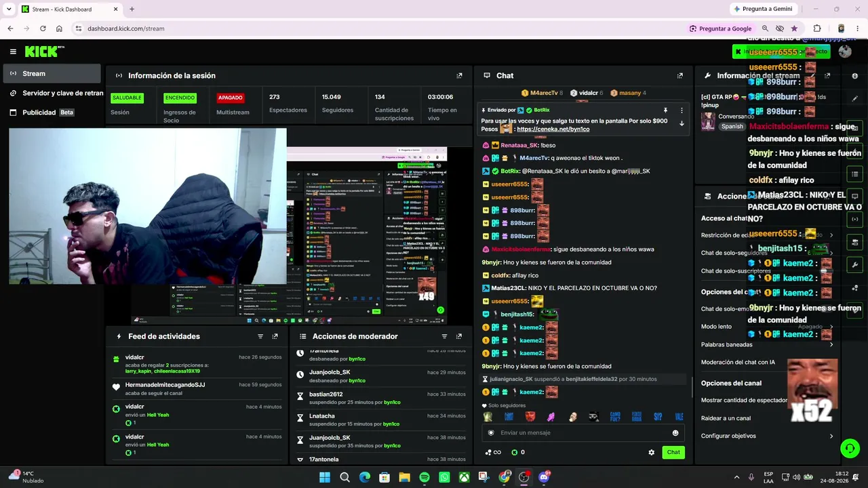Click the Espectadores count 273

pos(274,97)
